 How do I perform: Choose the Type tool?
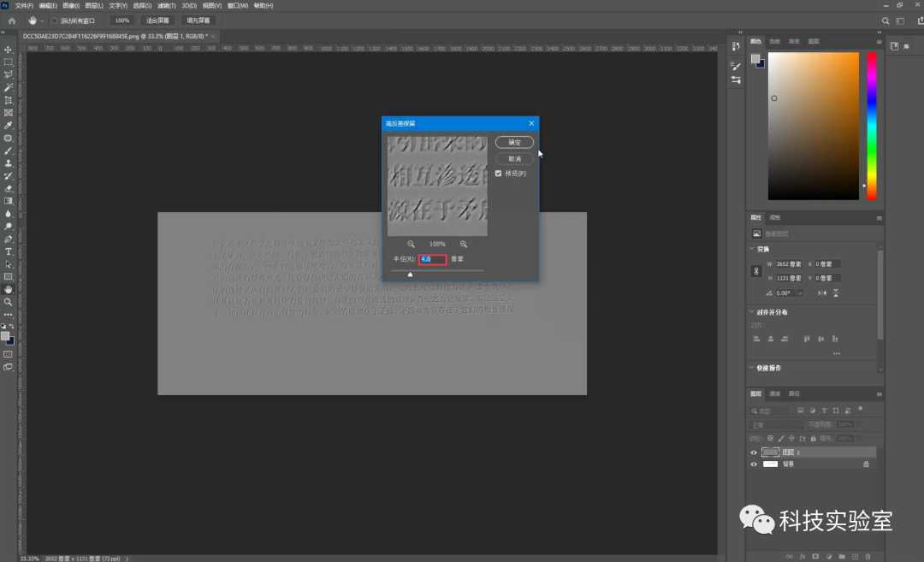[x=8, y=251]
